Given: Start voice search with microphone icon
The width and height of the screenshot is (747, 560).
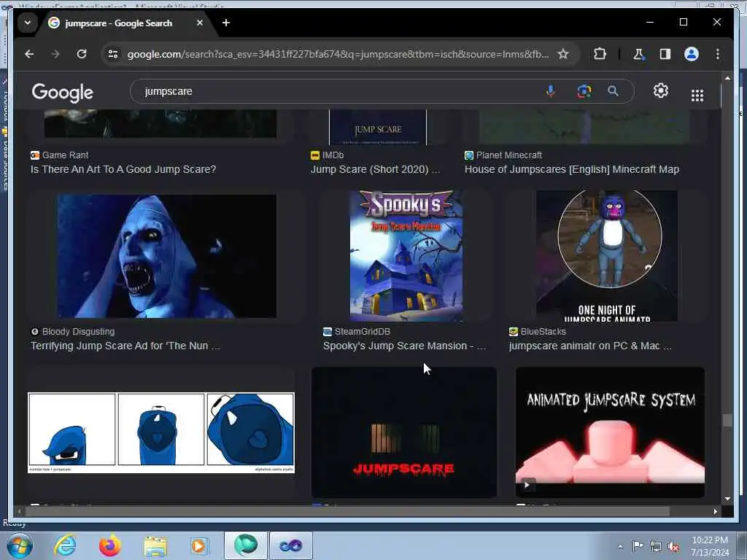Looking at the screenshot, I should pos(550,91).
